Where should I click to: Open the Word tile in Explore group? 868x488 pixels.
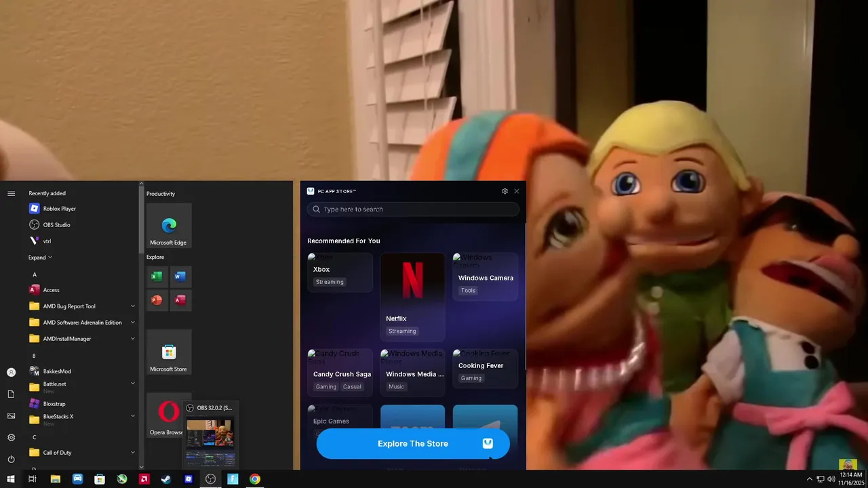(x=180, y=277)
